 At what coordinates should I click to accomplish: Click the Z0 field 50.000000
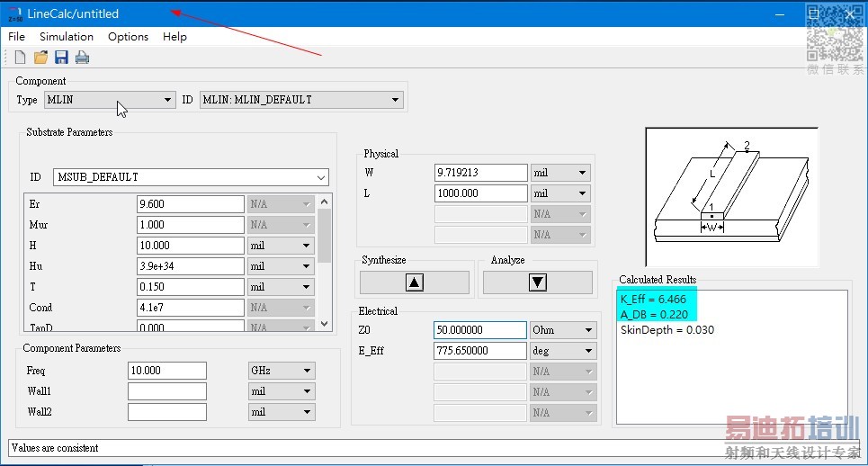[480, 330]
